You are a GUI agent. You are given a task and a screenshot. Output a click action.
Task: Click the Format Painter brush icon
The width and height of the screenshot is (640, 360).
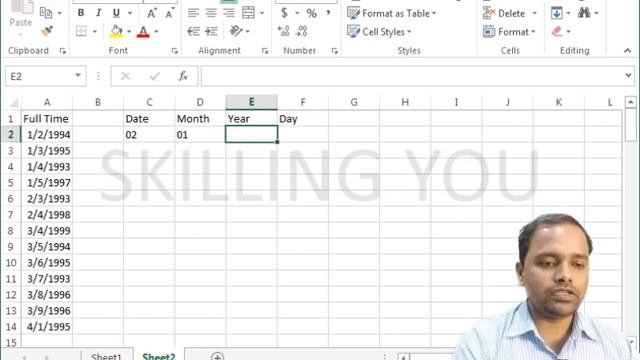click(47, 31)
